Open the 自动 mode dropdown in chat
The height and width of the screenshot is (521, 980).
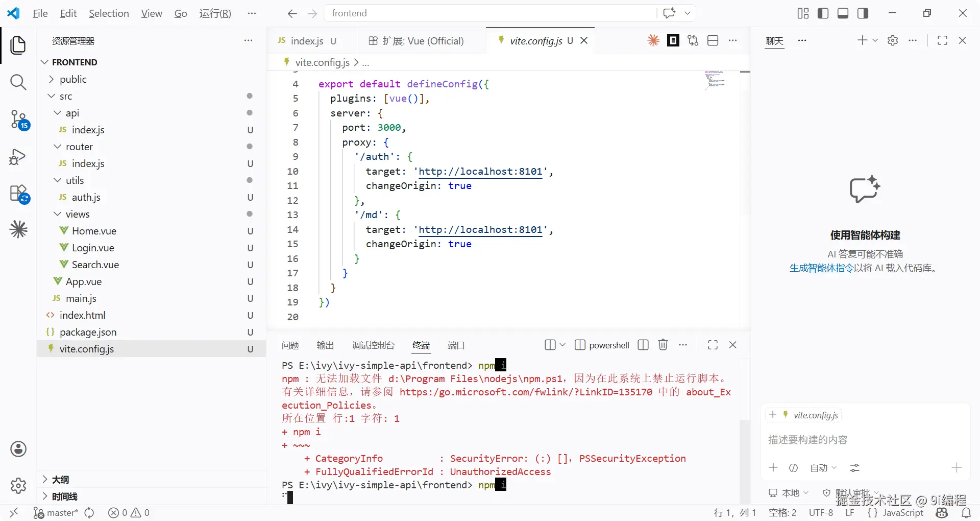pos(823,468)
